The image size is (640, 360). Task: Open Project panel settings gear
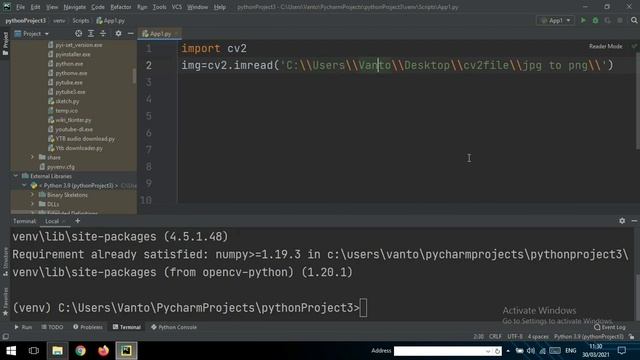point(118,33)
